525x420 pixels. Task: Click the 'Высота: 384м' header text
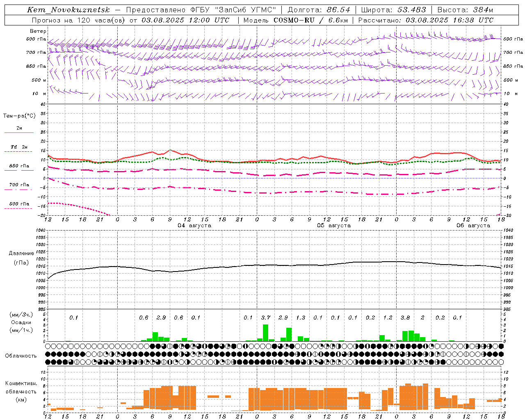click(465, 10)
